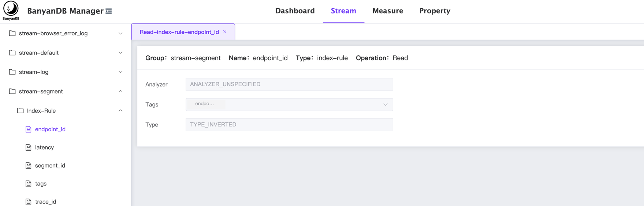Click the trace_id file icon

[29, 202]
